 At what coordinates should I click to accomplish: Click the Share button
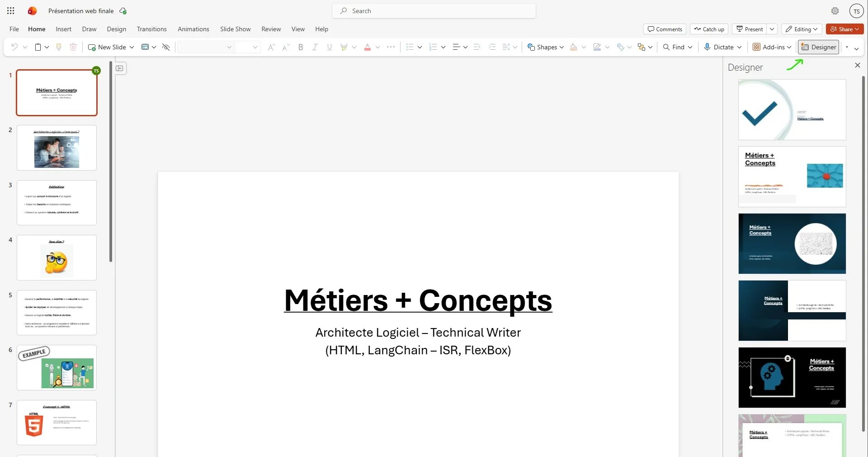844,29
